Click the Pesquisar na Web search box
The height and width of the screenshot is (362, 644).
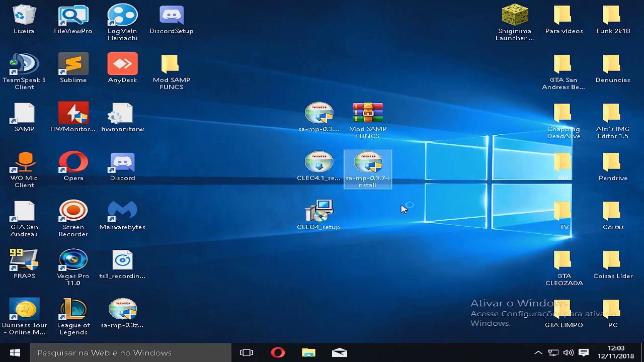[x=131, y=353]
